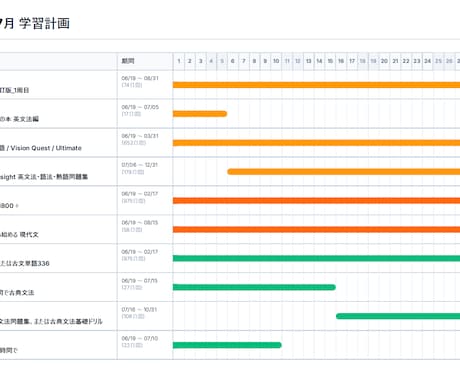The width and height of the screenshot is (460, 380).
Task: Select day 3 in timeline header
Action: coord(200,61)
